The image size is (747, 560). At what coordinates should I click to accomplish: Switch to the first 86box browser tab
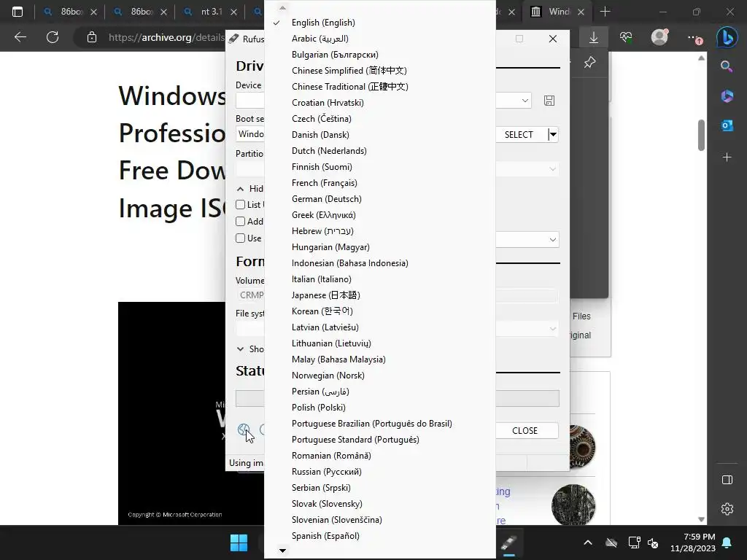(x=70, y=12)
